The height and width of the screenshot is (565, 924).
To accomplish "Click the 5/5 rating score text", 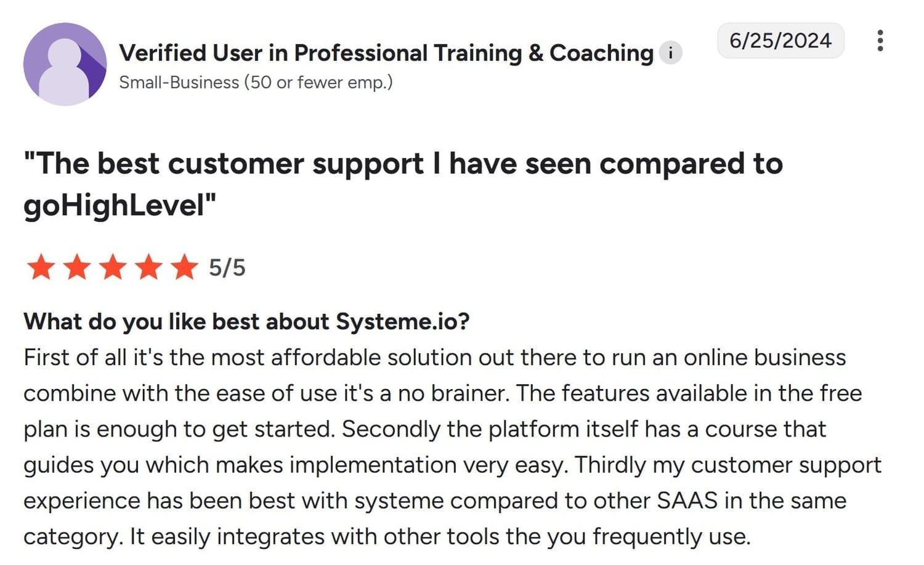I will click(227, 267).
